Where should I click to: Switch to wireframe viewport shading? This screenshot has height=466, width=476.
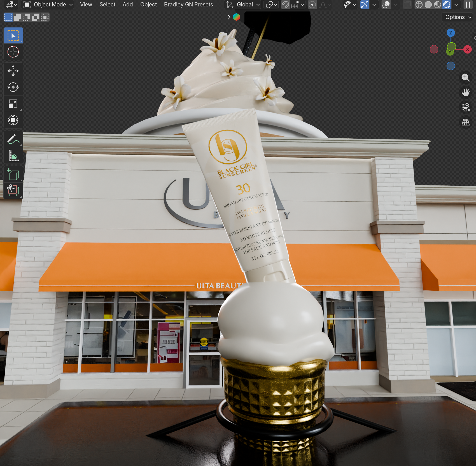[x=419, y=4]
